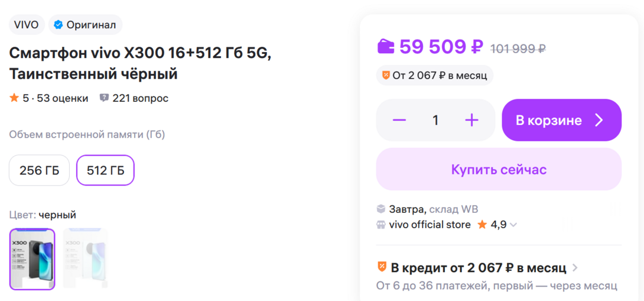Select the 512 ГБ storage option
Viewport: 644px width, 301px height.
(x=105, y=170)
